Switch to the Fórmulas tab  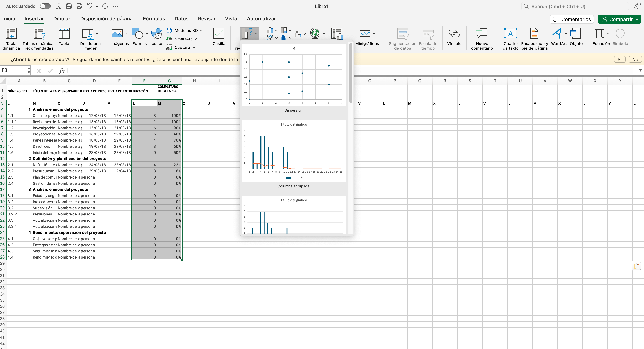click(154, 19)
